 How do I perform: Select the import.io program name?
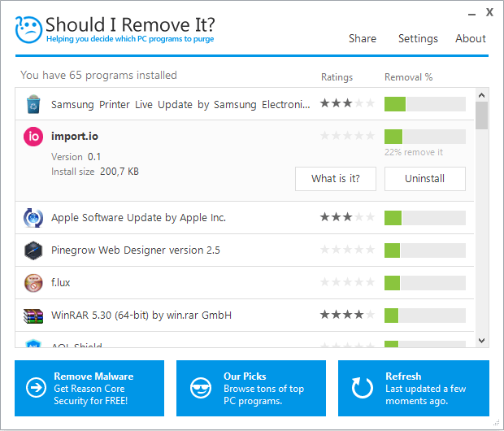75,137
